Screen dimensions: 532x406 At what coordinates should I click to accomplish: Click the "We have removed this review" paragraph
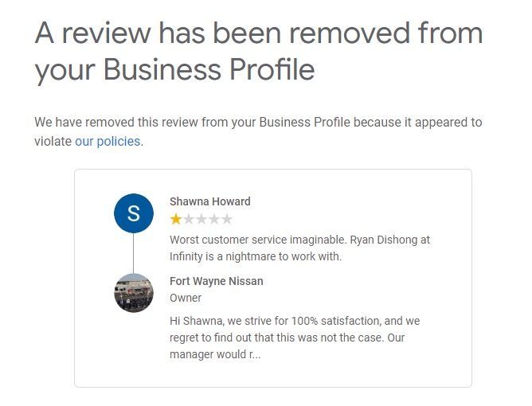[x=258, y=123]
